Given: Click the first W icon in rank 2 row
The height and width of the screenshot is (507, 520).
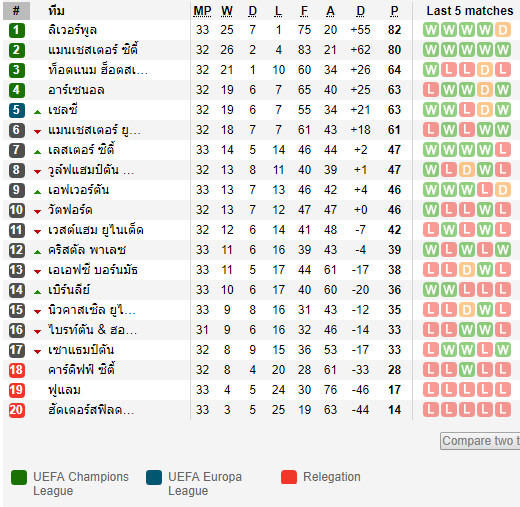Looking at the screenshot, I should point(431,50).
